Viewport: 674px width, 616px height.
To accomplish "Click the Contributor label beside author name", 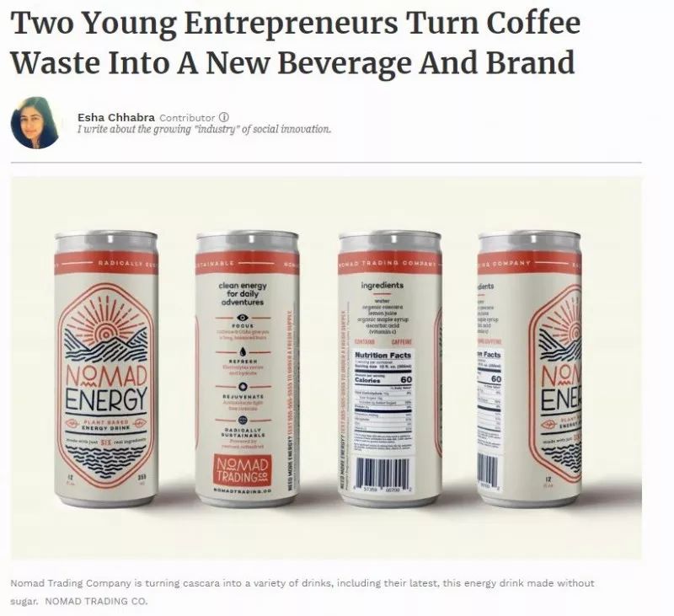I will click(x=187, y=117).
